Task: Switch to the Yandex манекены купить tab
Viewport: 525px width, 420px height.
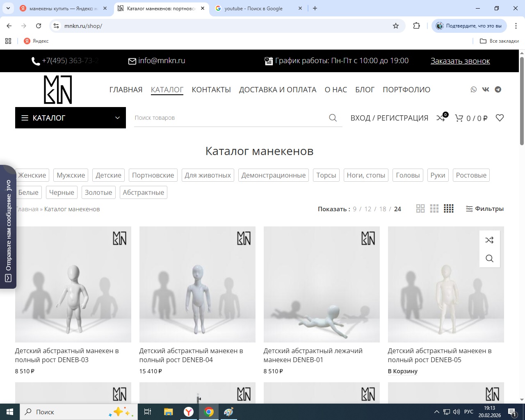Action: (x=64, y=8)
